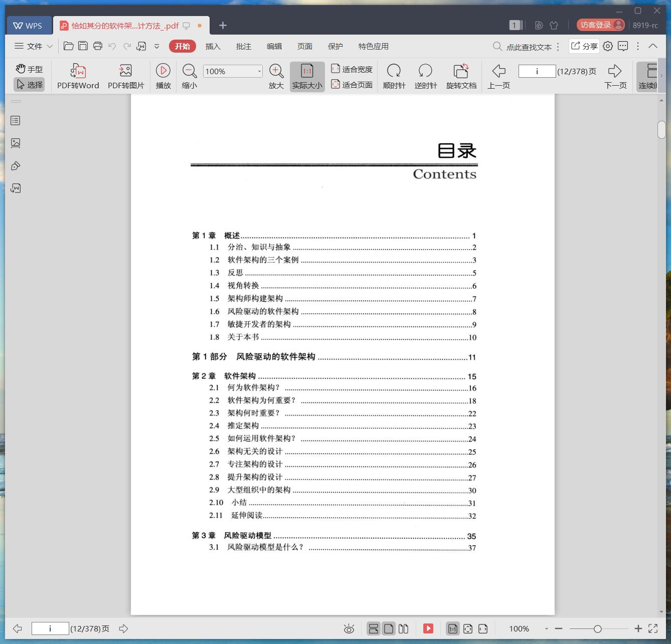The image size is (671, 644).
Task: Click red play icon in status bar
Action: coord(428,628)
